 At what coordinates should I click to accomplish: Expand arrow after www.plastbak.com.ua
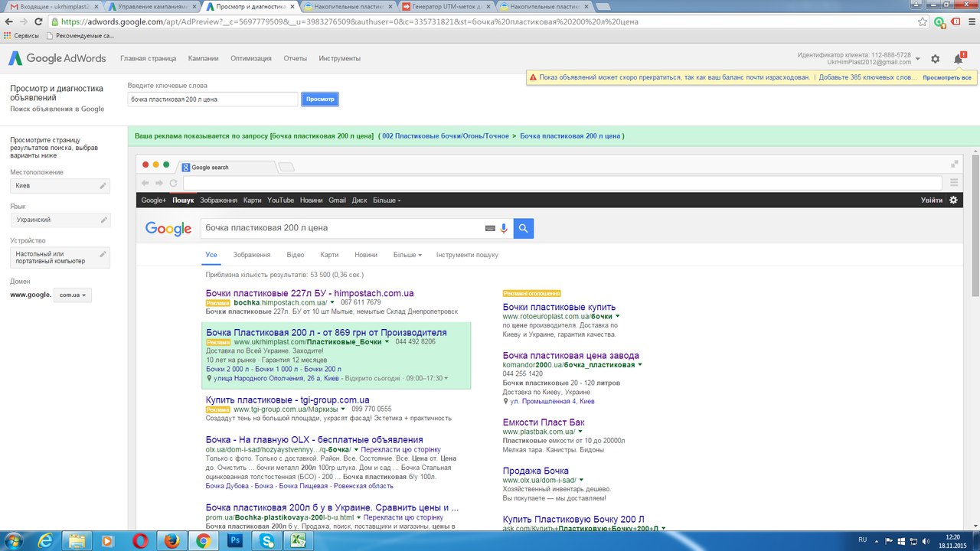click(x=581, y=432)
